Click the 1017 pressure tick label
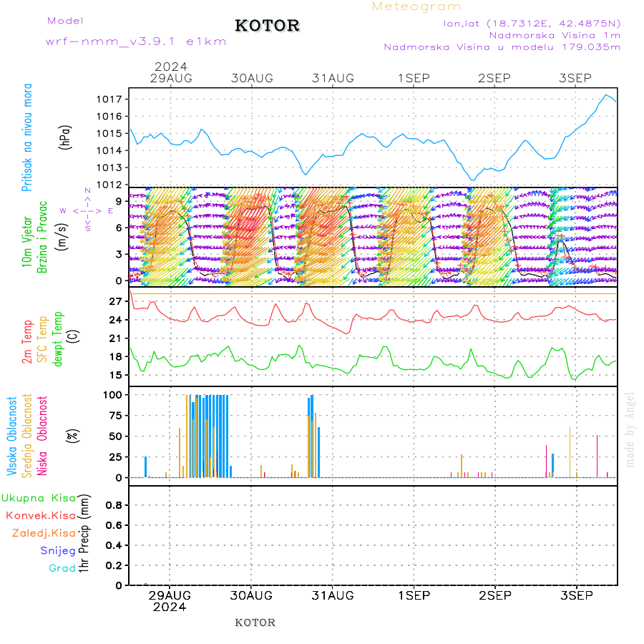 click(x=109, y=99)
